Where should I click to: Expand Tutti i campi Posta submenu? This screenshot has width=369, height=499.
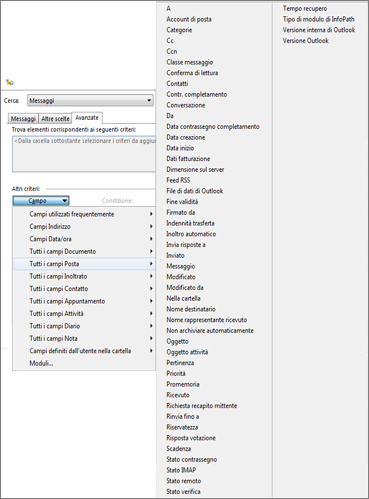(x=84, y=264)
